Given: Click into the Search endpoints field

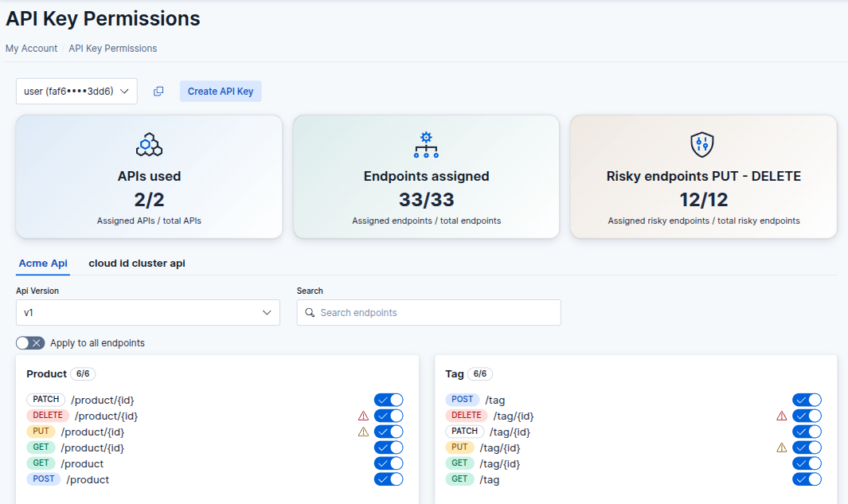Looking at the screenshot, I should click(429, 313).
